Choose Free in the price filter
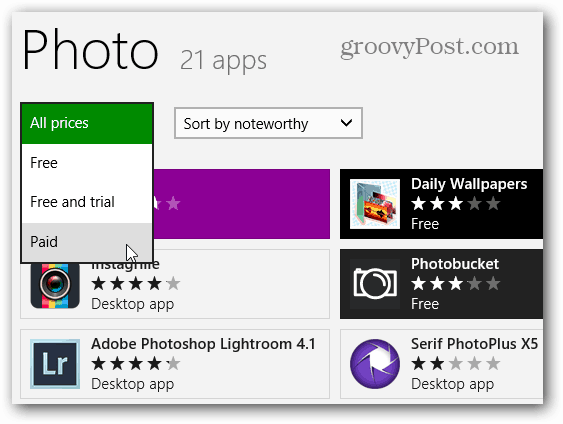The image size is (563, 424). pyautogui.click(x=87, y=163)
